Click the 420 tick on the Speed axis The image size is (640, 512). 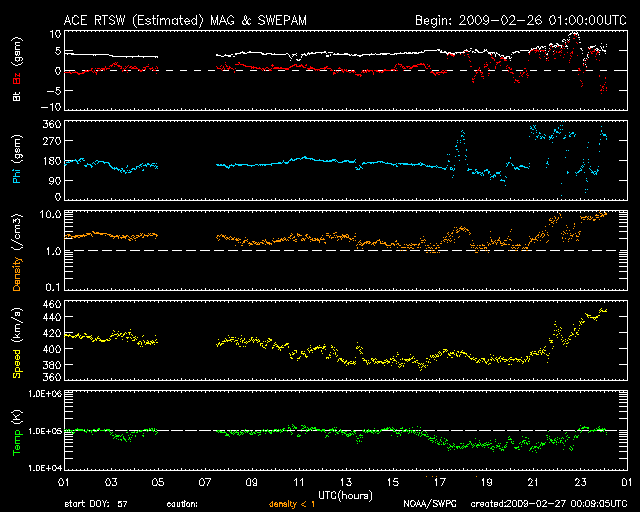[52, 334]
